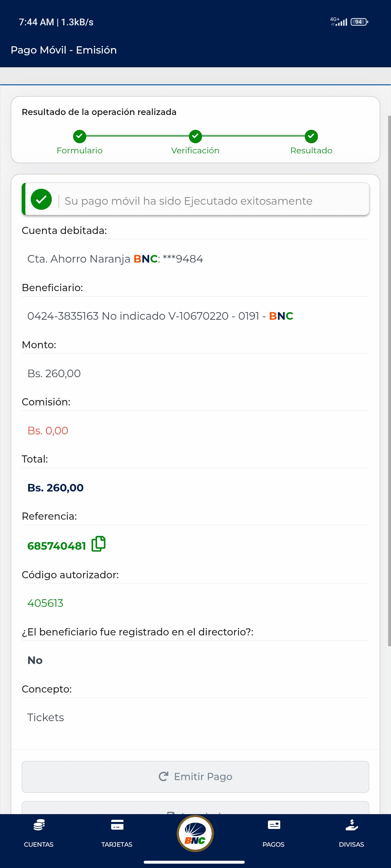Tap the bold total amount Bs. 260,00

(x=56, y=488)
